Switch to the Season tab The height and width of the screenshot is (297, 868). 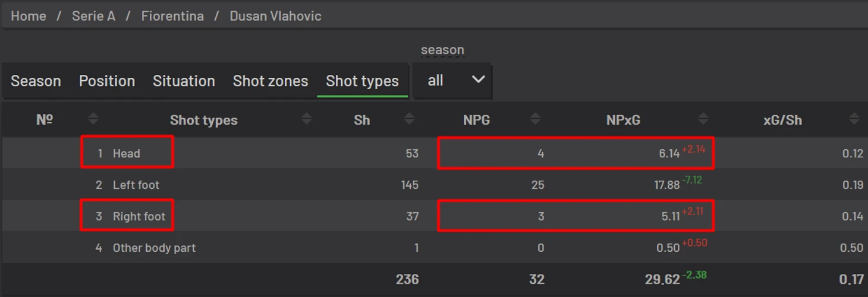point(36,81)
